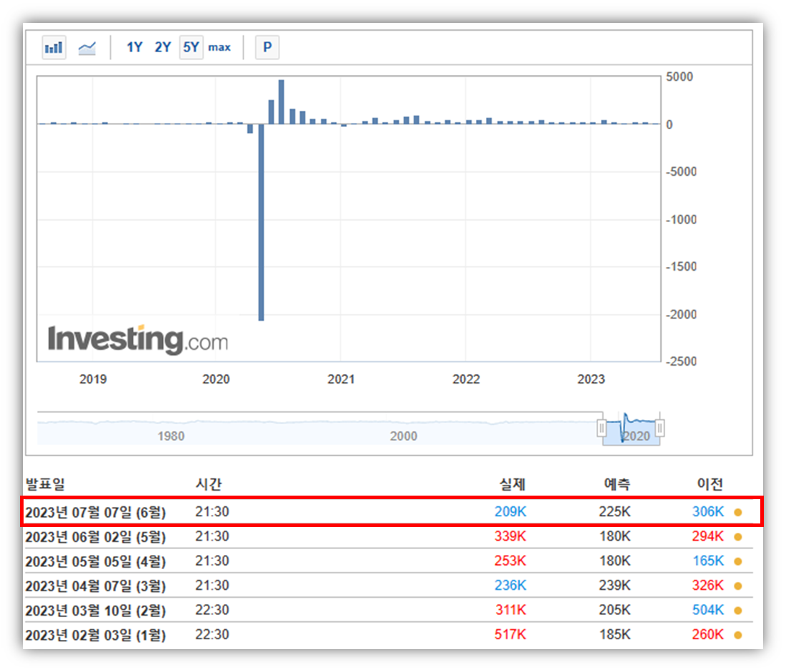This screenshot has width=786, height=672.
Task: Click the 1980 area of the navigator
Action: coord(171,436)
